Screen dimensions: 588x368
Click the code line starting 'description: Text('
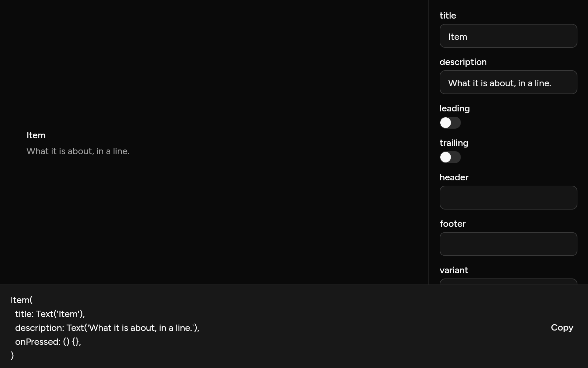[x=107, y=328]
